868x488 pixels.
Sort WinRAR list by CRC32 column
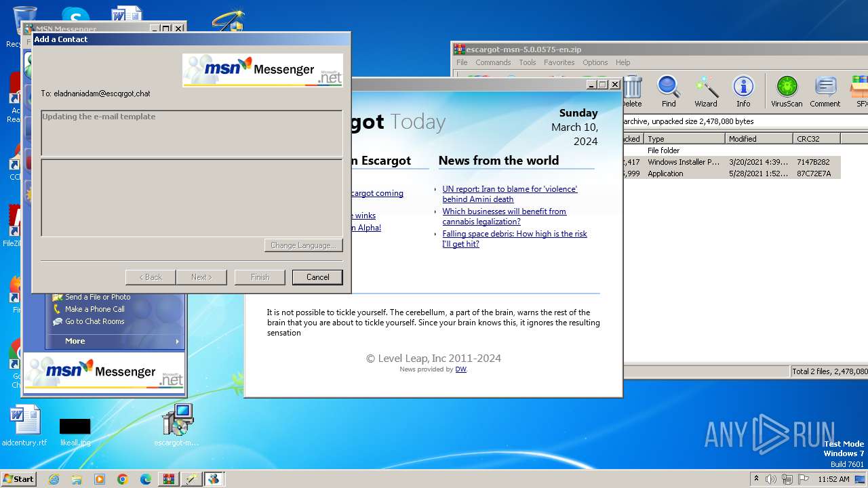[816, 138]
